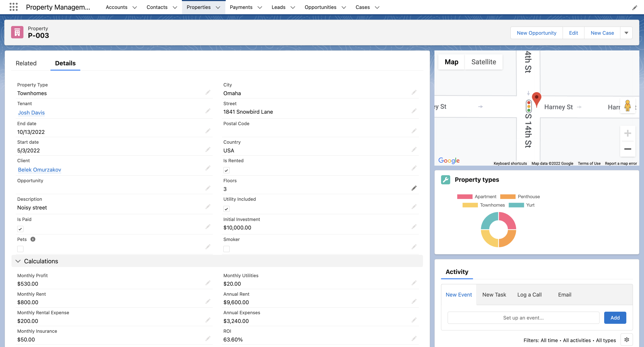Toggle the Is Rented checkbox
The height and width of the screenshot is (347, 644).
(x=226, y=170)
